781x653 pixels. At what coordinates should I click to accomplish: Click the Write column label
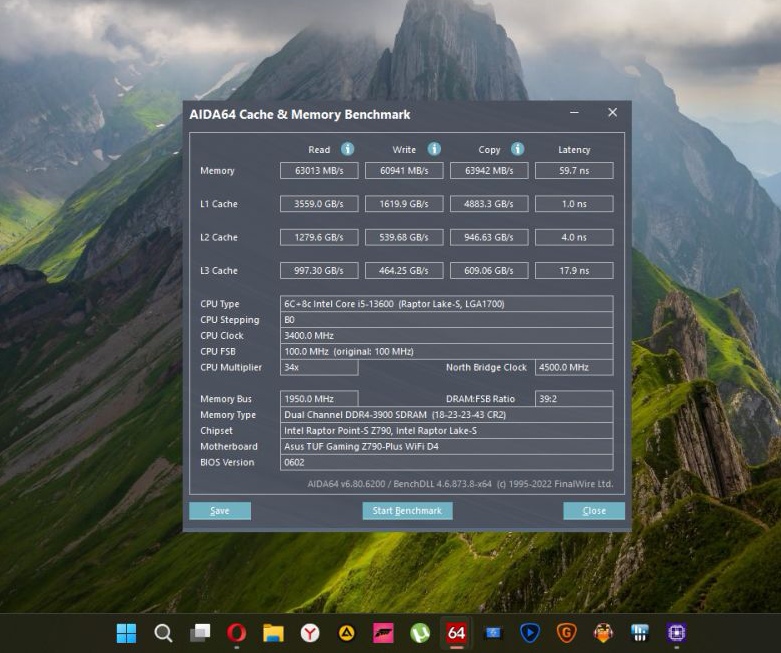coord(404,149)
